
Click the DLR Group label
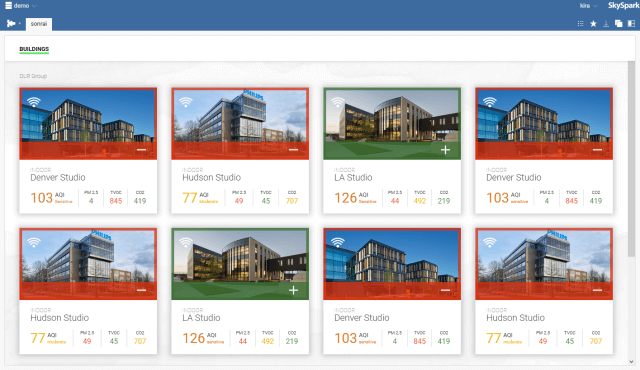point(33,76)
